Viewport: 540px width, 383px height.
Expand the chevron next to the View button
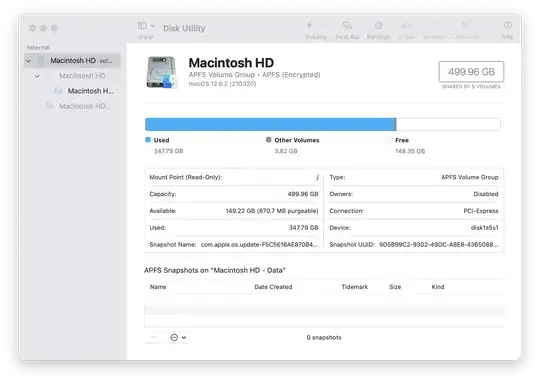(152, 25)
